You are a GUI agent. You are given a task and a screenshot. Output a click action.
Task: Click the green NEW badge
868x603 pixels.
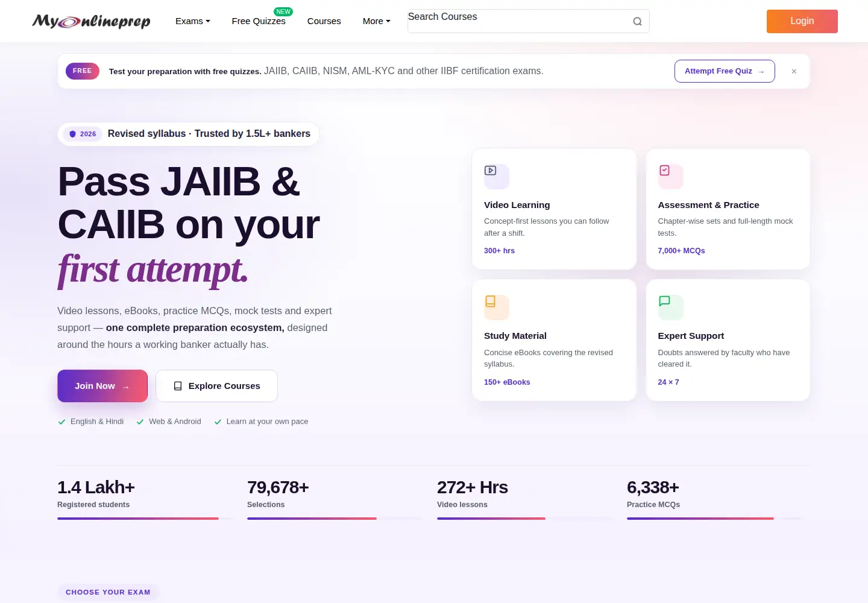pos(283,11)
